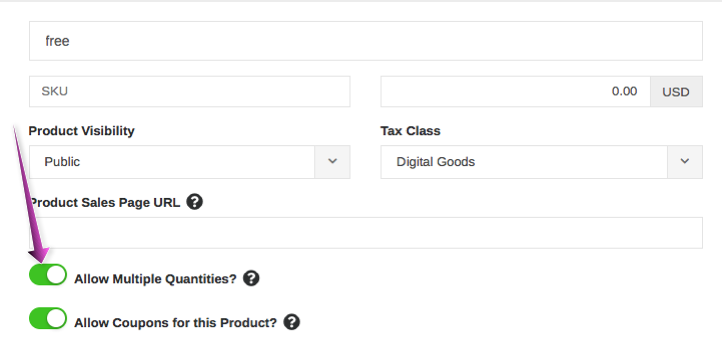Click the Product Visibility chevron arrow

coord(332,162)
